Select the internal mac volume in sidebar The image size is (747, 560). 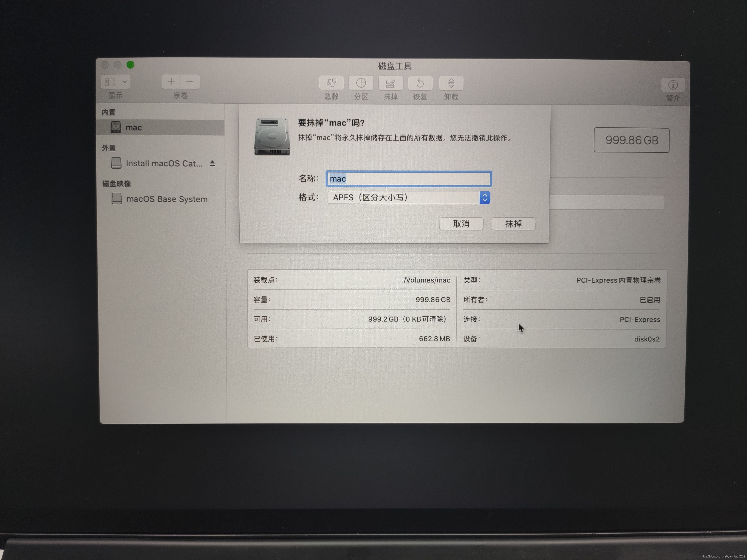pyautogui.click(x=134, y=128)
